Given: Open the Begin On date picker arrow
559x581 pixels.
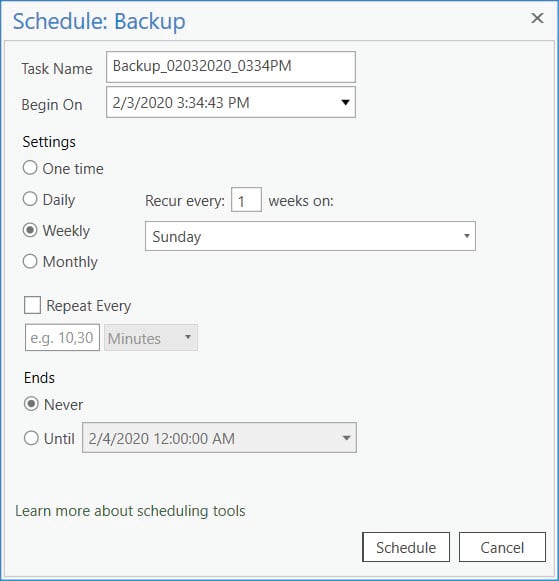Looking at the screenshot, I should click(x=345, y=102).
